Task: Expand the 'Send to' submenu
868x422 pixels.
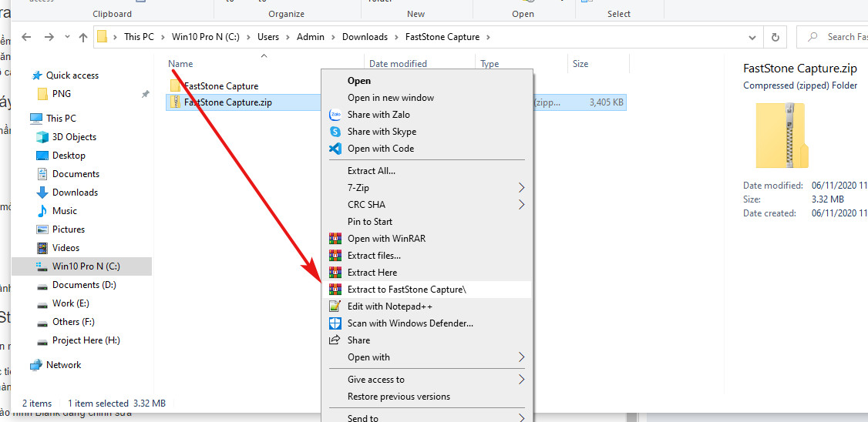Action: click(x=427, y=417)
